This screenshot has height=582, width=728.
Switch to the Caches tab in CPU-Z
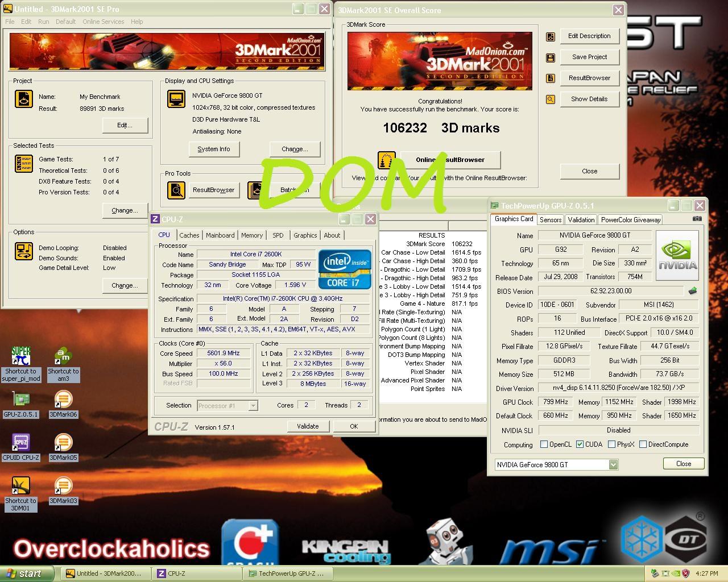click(x=189, y=235)
